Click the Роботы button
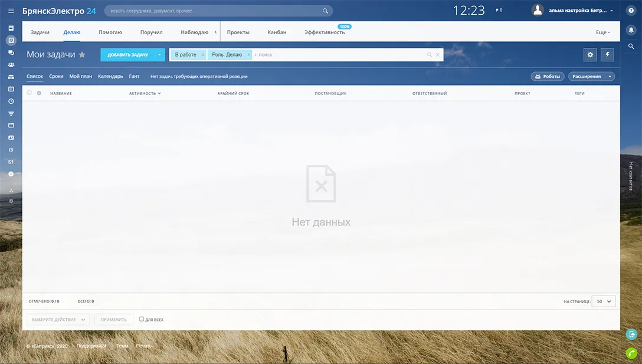This screenshot has width=642, height=364. (x=548, y=77)
